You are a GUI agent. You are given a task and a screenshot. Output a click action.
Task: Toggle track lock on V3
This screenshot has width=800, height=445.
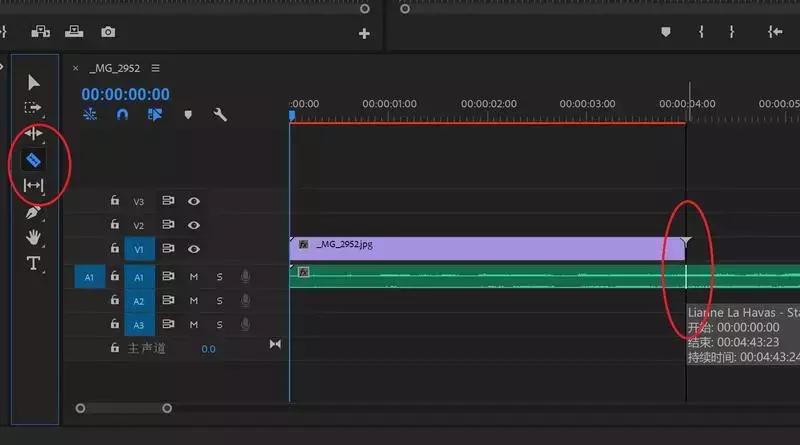[115, 201]
